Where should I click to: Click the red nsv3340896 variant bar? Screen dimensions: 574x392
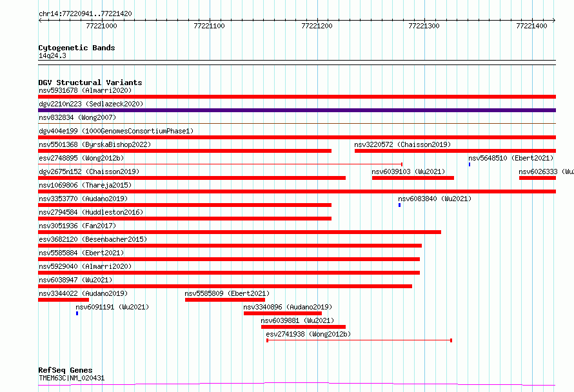(282, 313)
